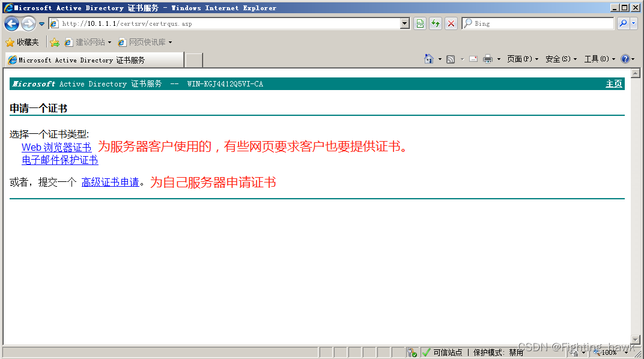Open the 收藏夹 favorites button
The height and width of the screenshot is (359, 644).
[x=22, y=42]
